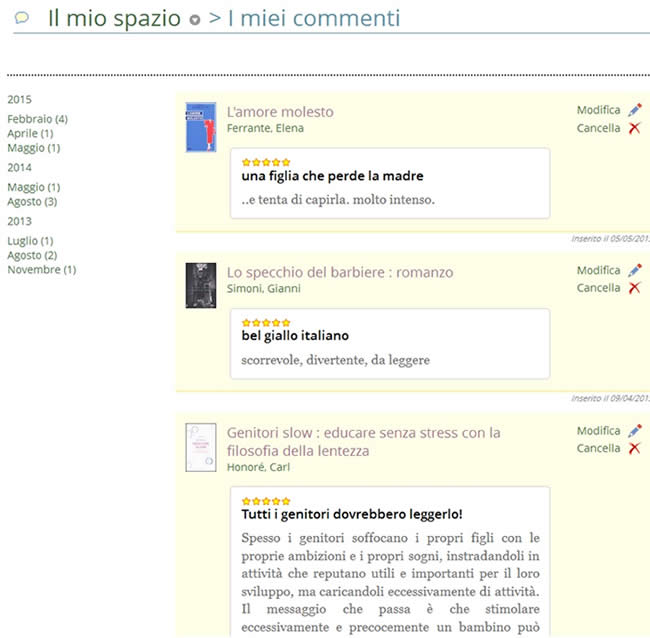The image size is (650, 638).
Task: Click the red delete X for Lo specchio del barbiere
Action: pyautogui.click(x=634, y=288)
